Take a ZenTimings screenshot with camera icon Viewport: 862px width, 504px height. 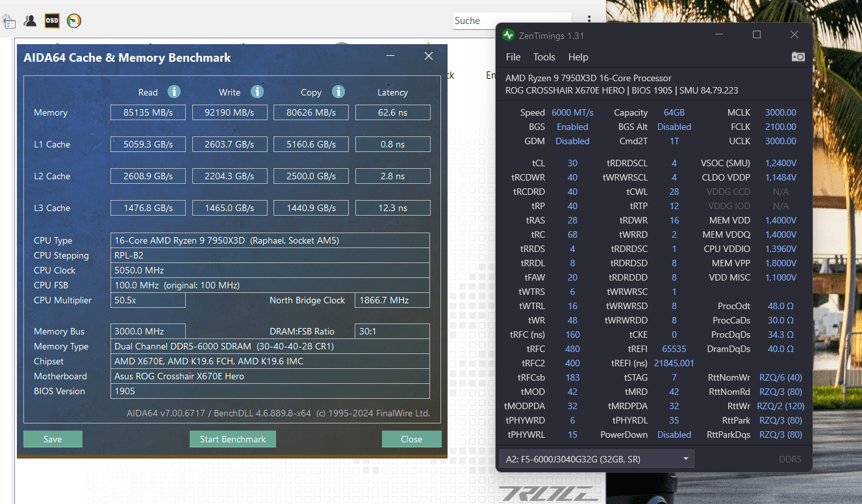click(798, 57)
